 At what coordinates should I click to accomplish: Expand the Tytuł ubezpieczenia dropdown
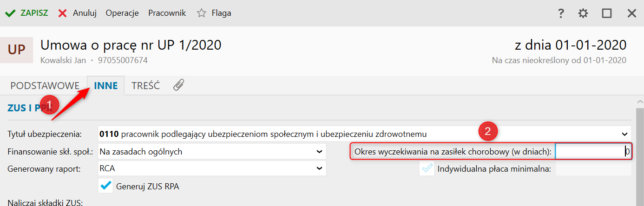(x=624, y=134)
